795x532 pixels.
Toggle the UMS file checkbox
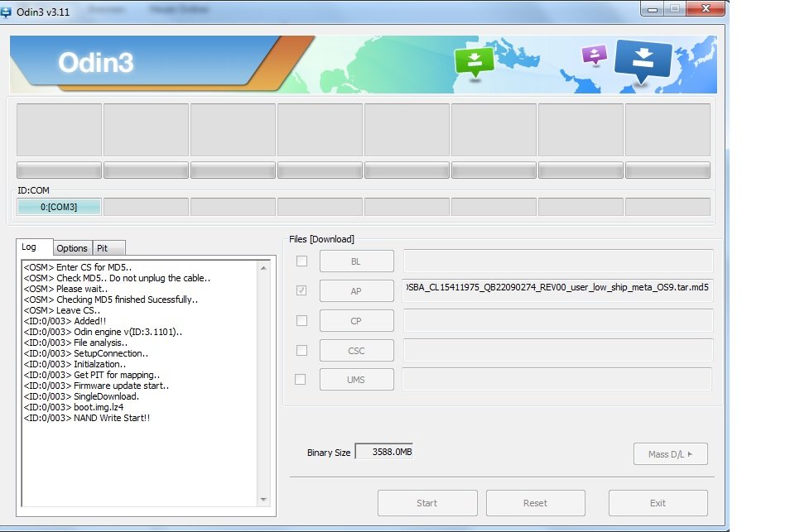300,379
